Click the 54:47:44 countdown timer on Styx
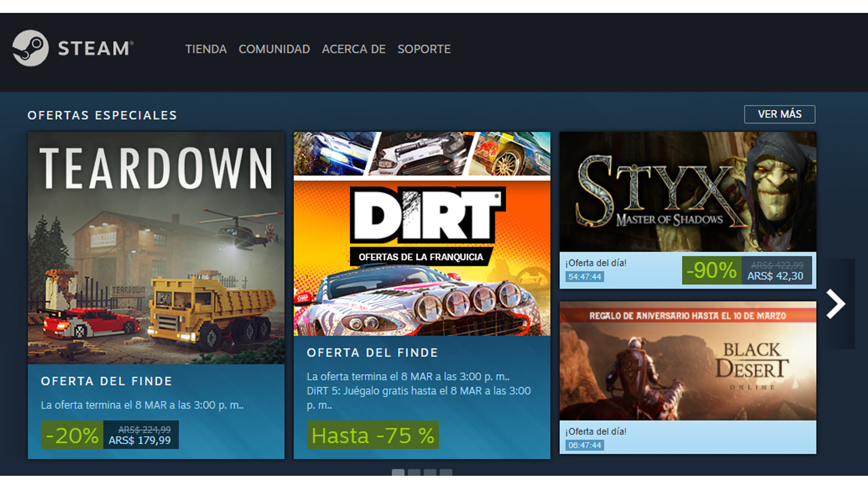 click(585, 277)
